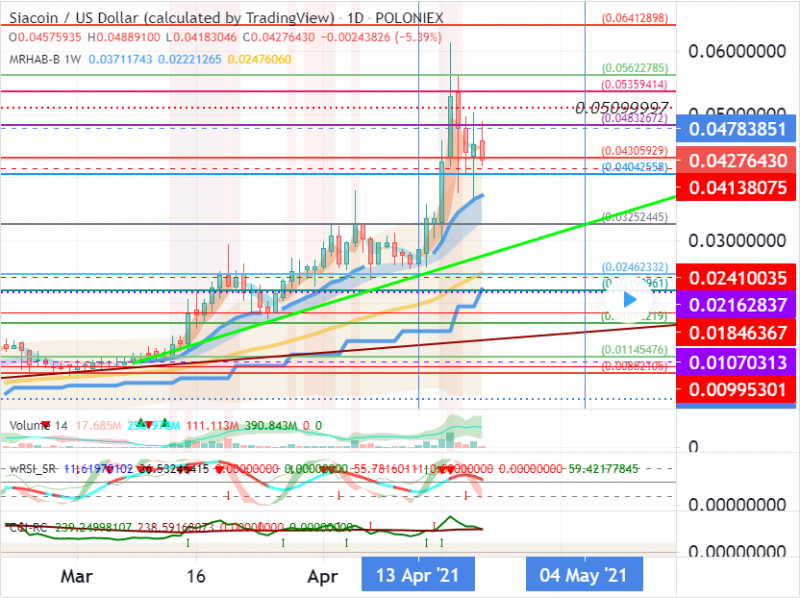Click the wRSI_SR indicator legend
800x598 pixels.
click(35, 467)
